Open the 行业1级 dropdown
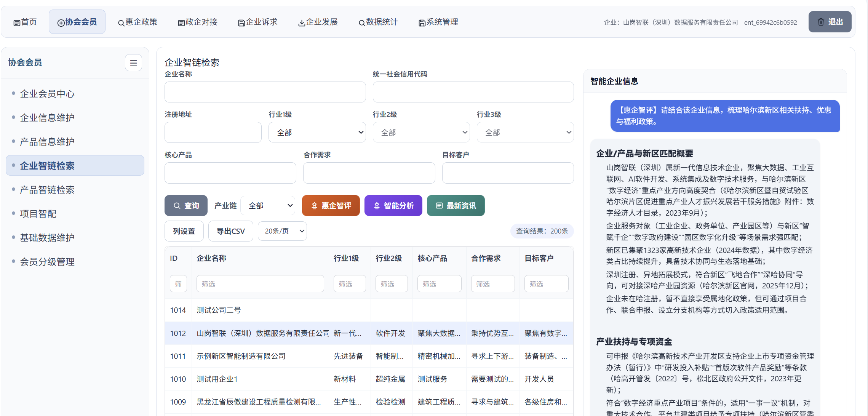The image size is (868, 416). (x=317, y=132)
